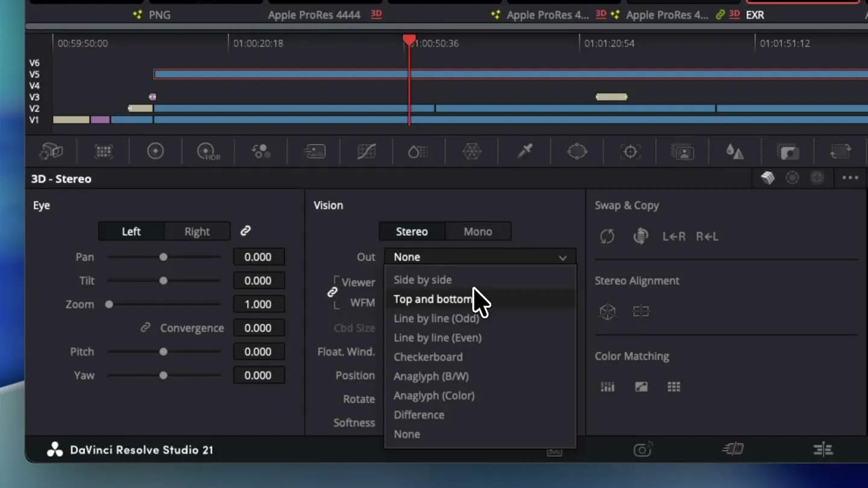Click the copy grade icon beside swap
This screenshot has height=488, width=868.
(x=640, y=236)
